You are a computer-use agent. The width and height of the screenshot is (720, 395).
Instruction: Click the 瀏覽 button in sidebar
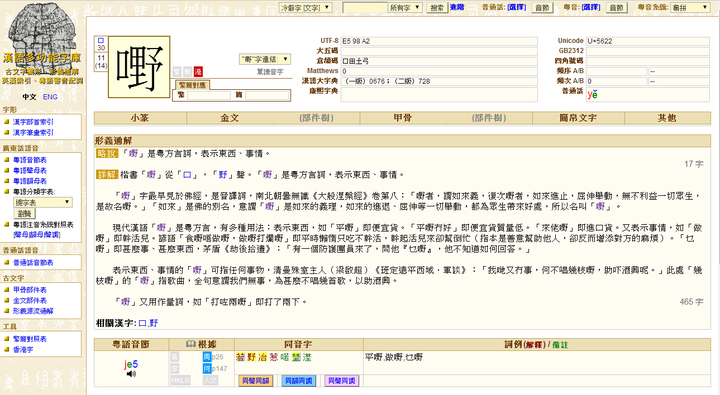coord(24,214)
